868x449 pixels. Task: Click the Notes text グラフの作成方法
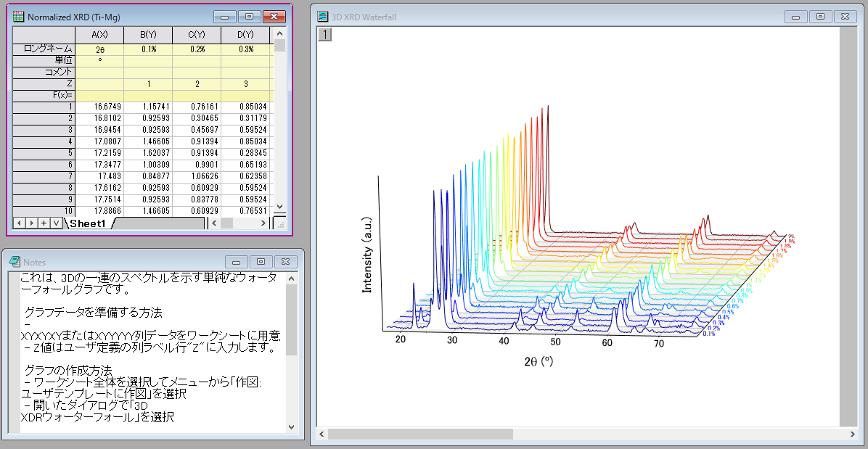coord(69,370)
